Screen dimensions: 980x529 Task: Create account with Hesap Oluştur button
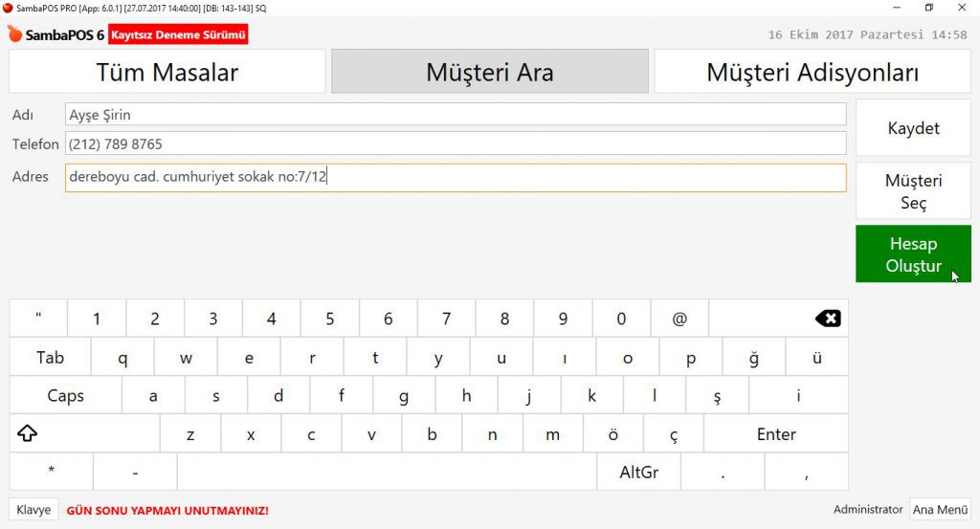[x=913, y=254]
